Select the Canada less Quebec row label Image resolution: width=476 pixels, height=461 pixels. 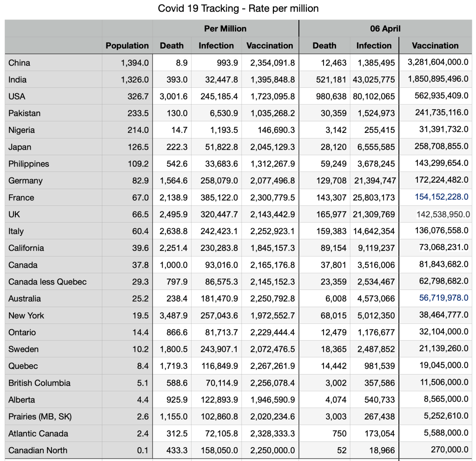pos(47,282)
